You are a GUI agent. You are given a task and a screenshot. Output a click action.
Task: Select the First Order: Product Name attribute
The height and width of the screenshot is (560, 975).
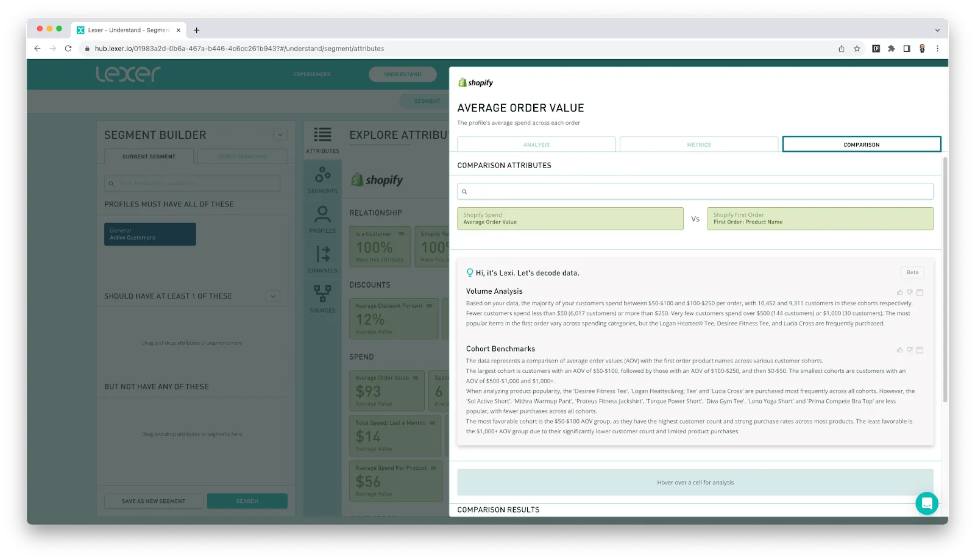click(x=820, y=219)
